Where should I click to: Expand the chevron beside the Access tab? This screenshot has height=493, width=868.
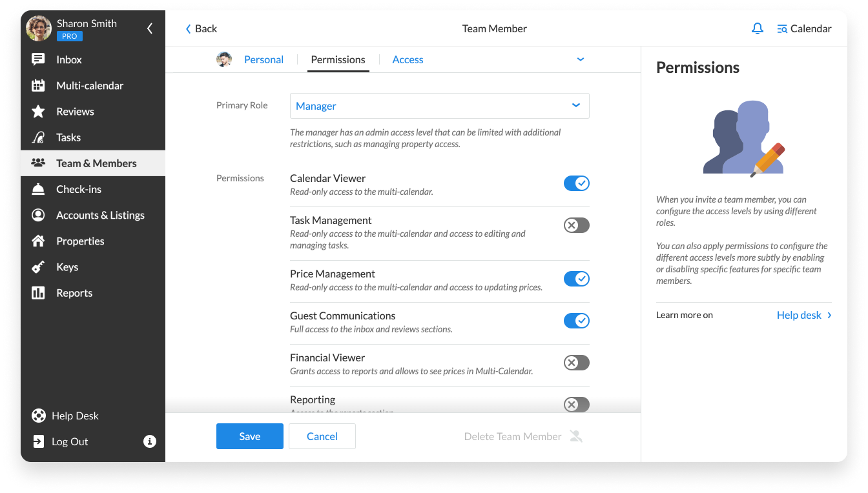point(580,59)
